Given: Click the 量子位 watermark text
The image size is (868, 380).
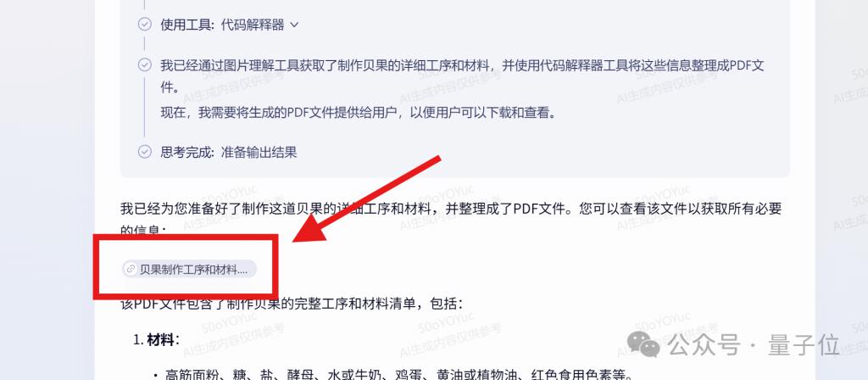Looking at the screenshot, I should point(804,345).
